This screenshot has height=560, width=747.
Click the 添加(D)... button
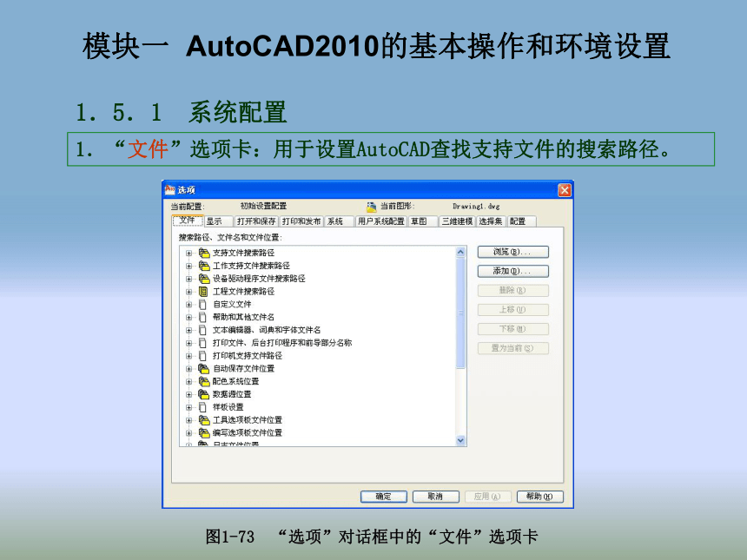[x=513, y=272]
